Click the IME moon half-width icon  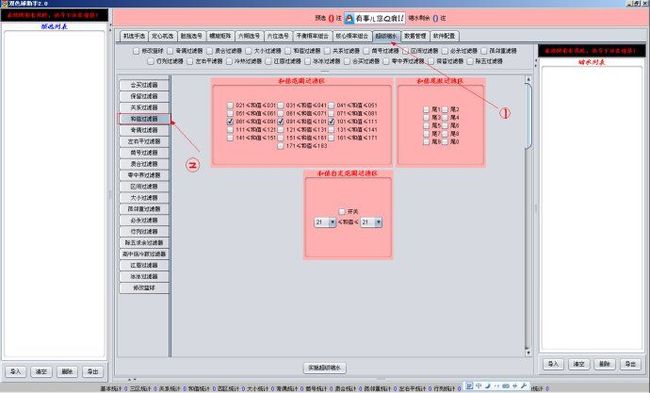(x=488, y=386)
